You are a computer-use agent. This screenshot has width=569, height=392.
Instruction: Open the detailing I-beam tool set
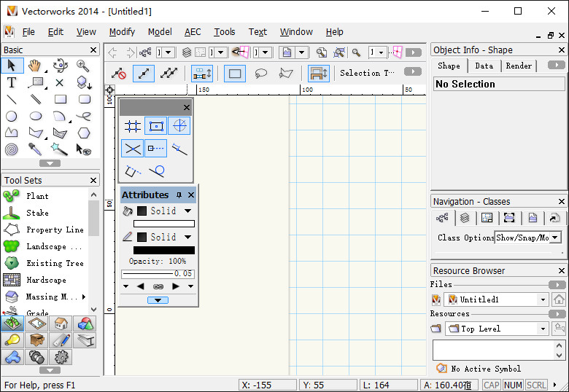(x=85, y=340)
